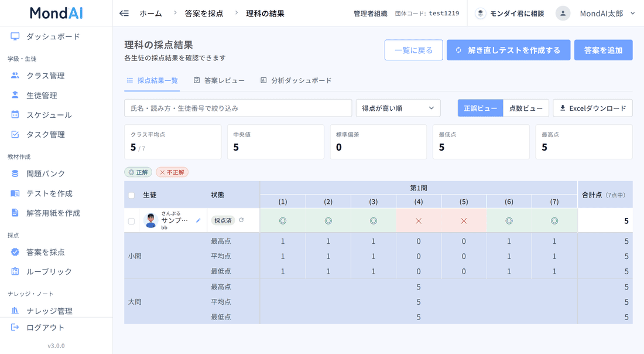Click the 中央値 statistics card
Viewport: 644px width, 354px height.
(x=276, y=142)
